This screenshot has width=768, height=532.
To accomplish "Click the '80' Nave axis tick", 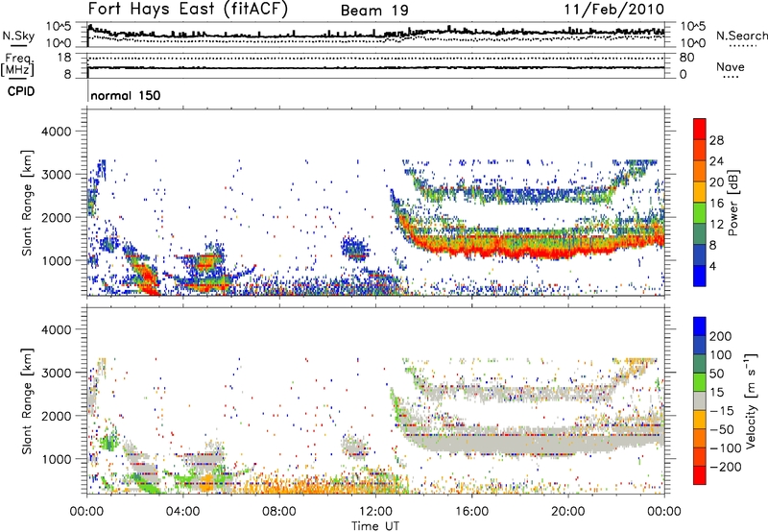I will tap(686, 58).
